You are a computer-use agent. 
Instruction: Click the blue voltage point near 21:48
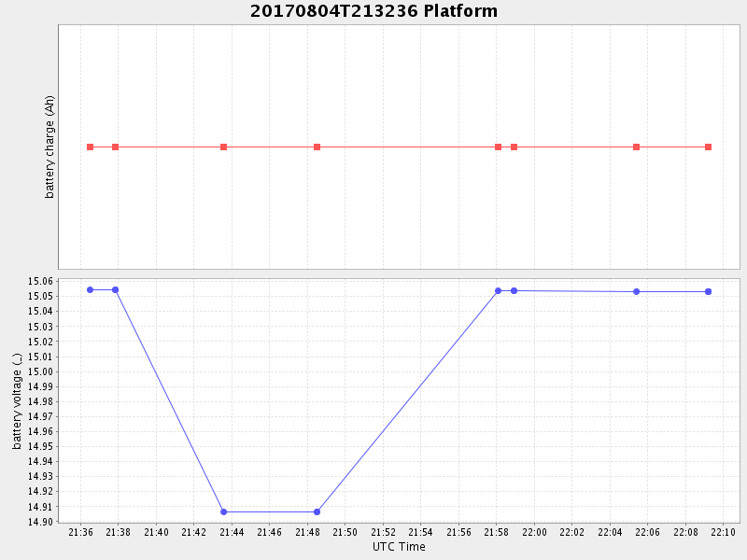317,511
